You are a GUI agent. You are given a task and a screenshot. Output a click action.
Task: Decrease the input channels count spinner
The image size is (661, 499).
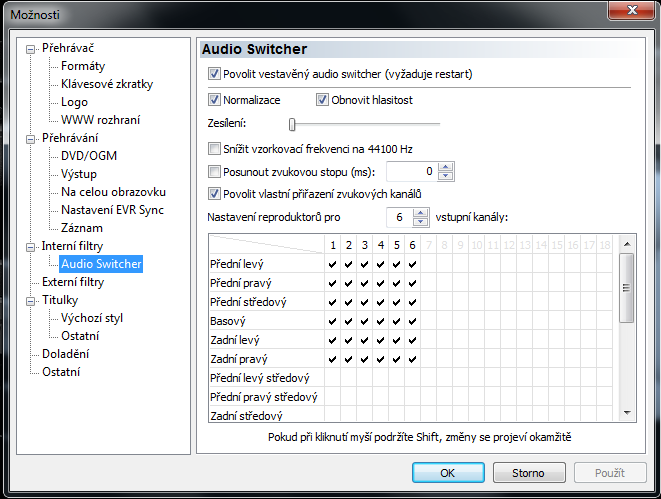click(x=421, y=222)
